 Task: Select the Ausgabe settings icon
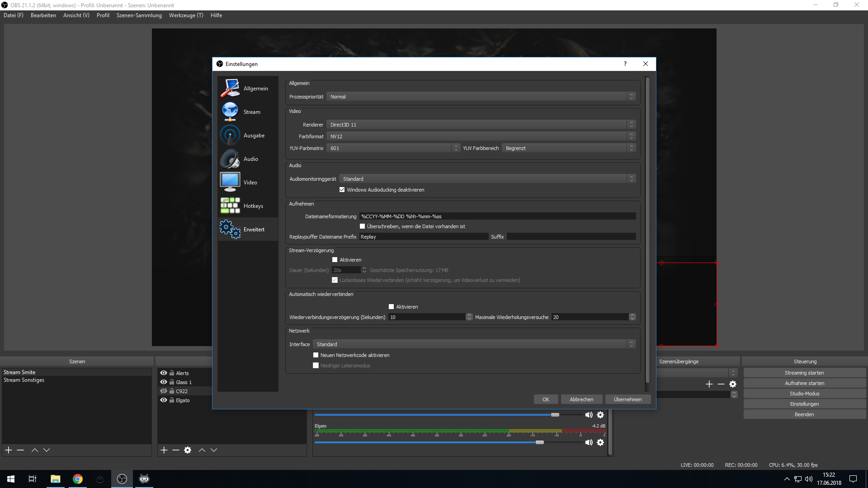coord(230,135)
